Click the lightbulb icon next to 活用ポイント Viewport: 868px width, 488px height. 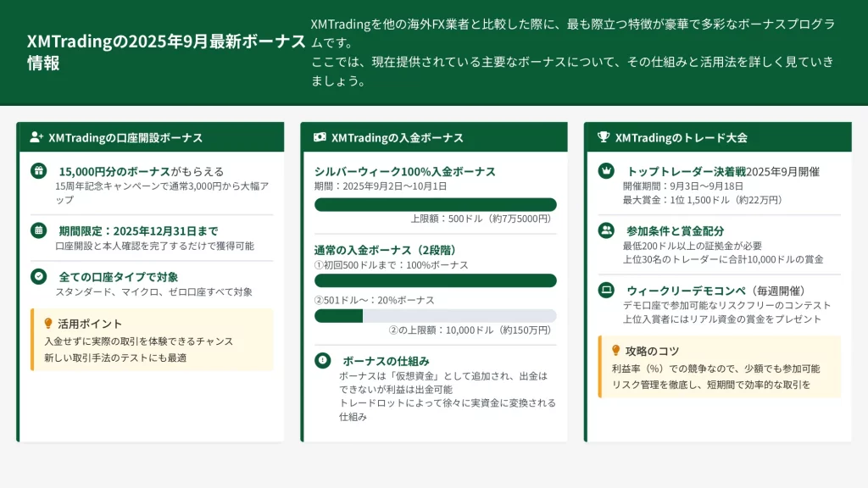pyautogui.click(x=48, y=324)
